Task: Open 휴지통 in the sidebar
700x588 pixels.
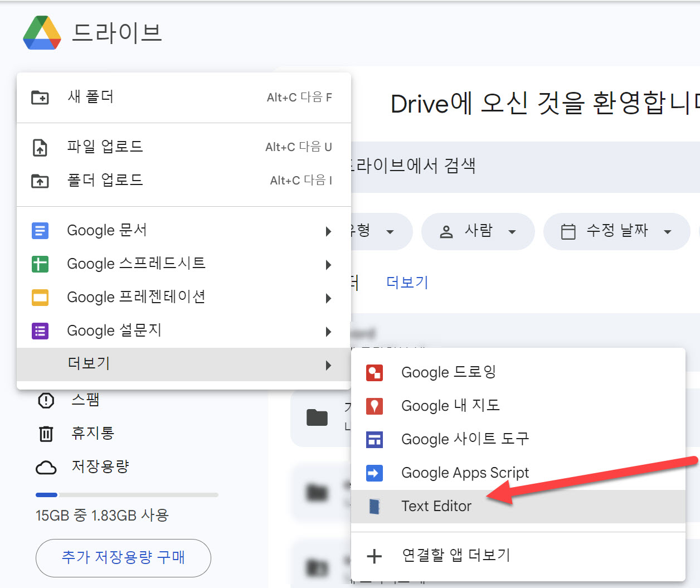Action: click(93, 434)
